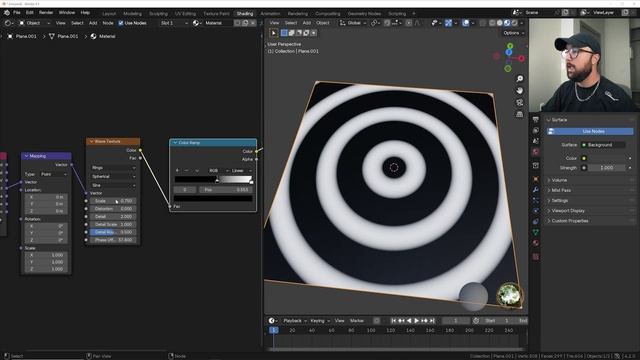Open the Particles properties tab icon

(x=536, y=200)
